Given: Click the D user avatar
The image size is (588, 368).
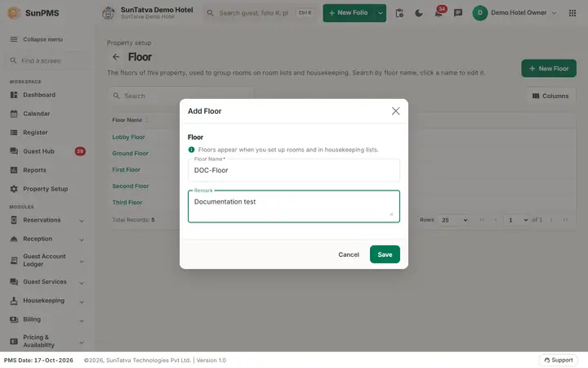Looking at the screenshot, I should [x=479, y=13].
